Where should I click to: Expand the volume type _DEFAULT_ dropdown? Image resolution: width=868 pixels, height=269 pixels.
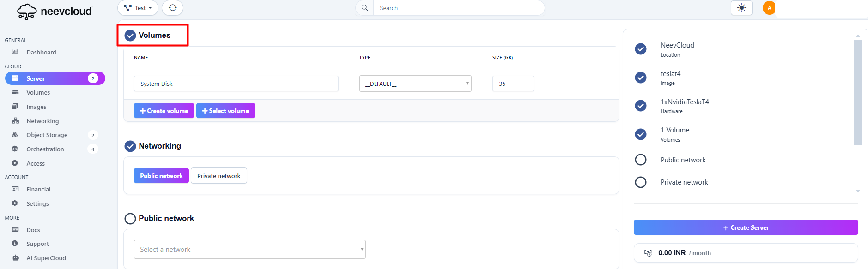tap(415, 84)
